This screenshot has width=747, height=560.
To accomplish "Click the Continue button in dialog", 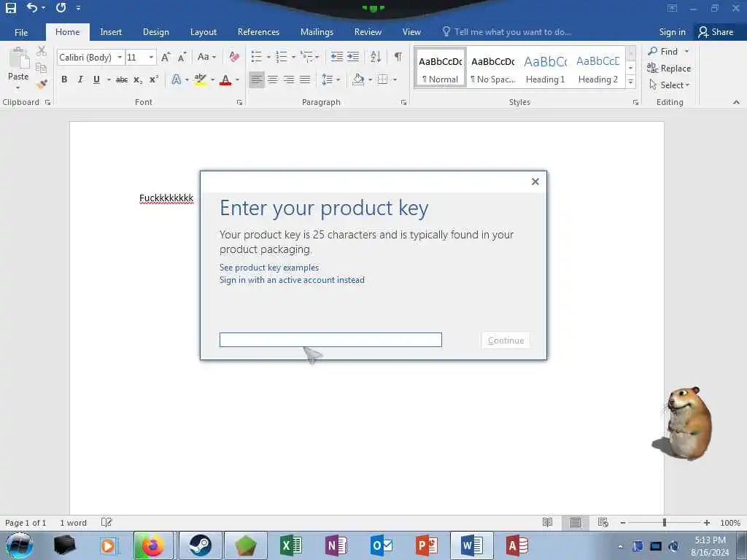I will [506, 340].
